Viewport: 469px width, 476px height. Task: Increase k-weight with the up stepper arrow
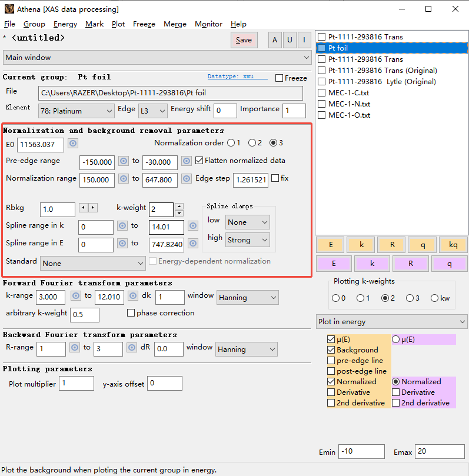point(179,206)
